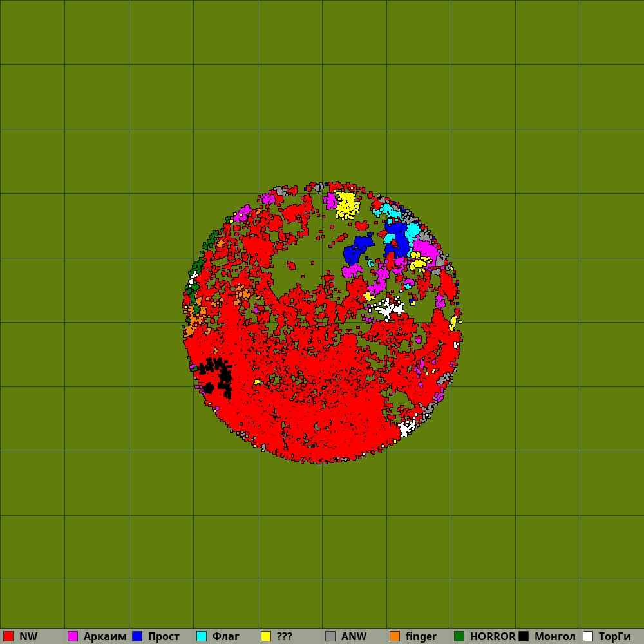644x644 pixels.
Task: Select the Монгол legend label
Action: [555, 636]
